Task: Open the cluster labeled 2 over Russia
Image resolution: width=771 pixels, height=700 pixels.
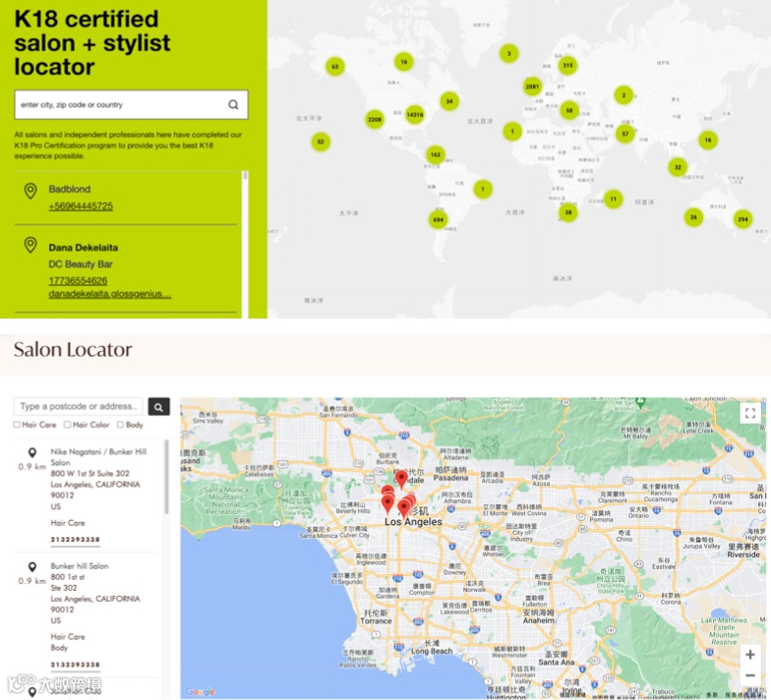Action: click(623, 94)
